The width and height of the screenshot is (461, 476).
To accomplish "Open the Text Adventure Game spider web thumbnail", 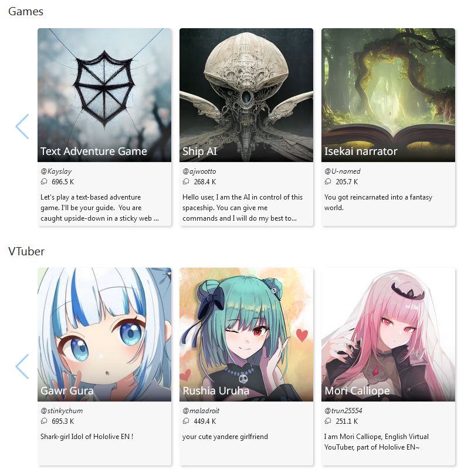I will (104, 95).
